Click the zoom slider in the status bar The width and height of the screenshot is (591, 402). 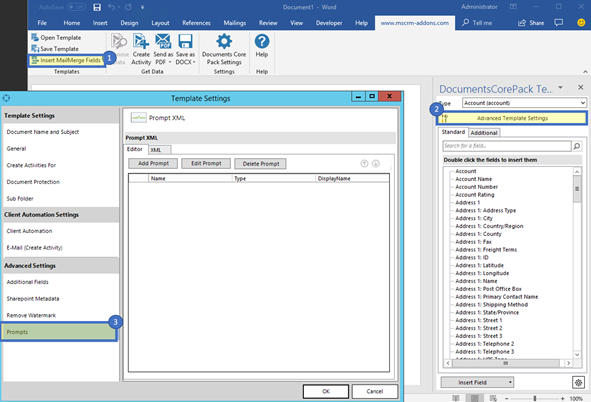pyautogui.click(x=534, y=399)
